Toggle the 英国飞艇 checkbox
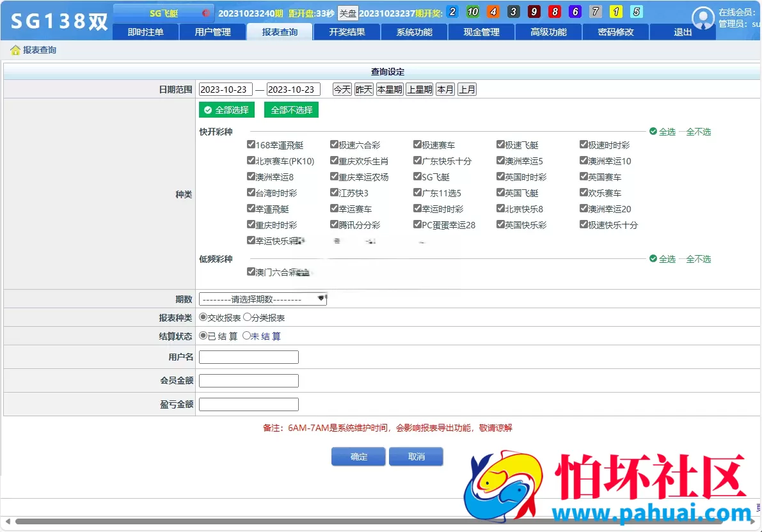The width and height of the screenshot is (762, 532). [500, 192]
